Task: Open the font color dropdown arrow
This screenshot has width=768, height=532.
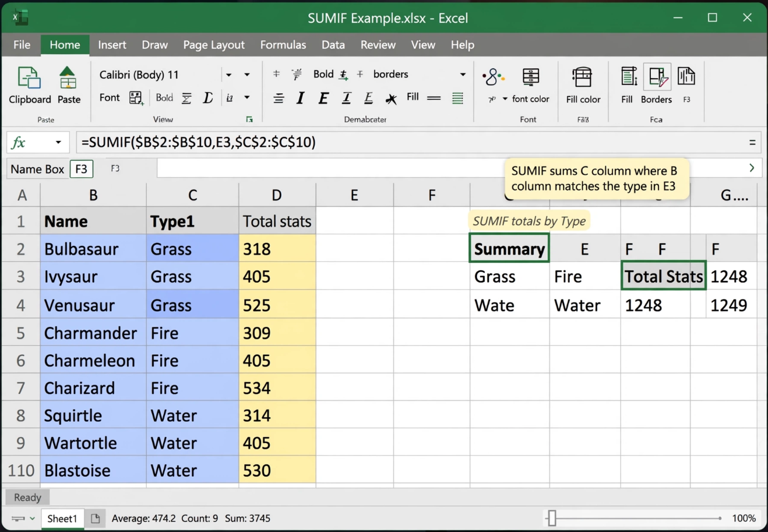Action: [505, 99]
